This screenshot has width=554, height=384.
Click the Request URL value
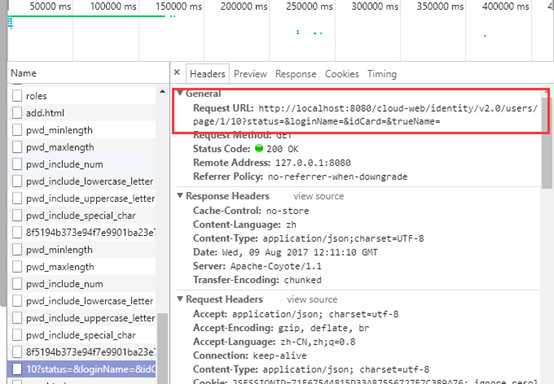click(x=365, y=115)
